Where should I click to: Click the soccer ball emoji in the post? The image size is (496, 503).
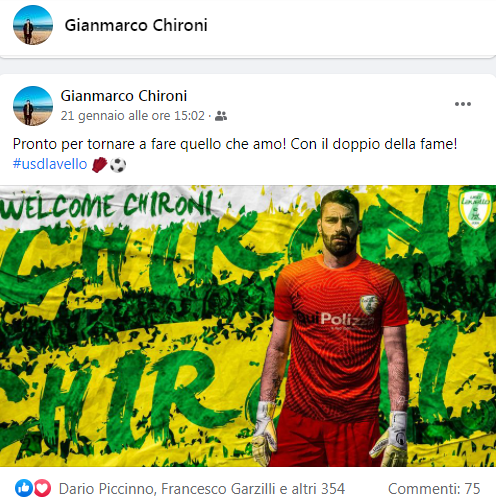(118, 164)
